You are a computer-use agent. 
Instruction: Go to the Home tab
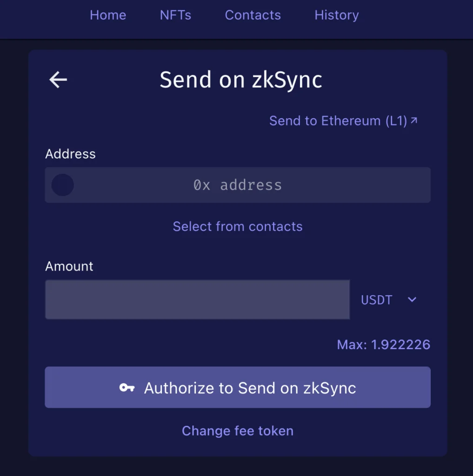point(108,15)
